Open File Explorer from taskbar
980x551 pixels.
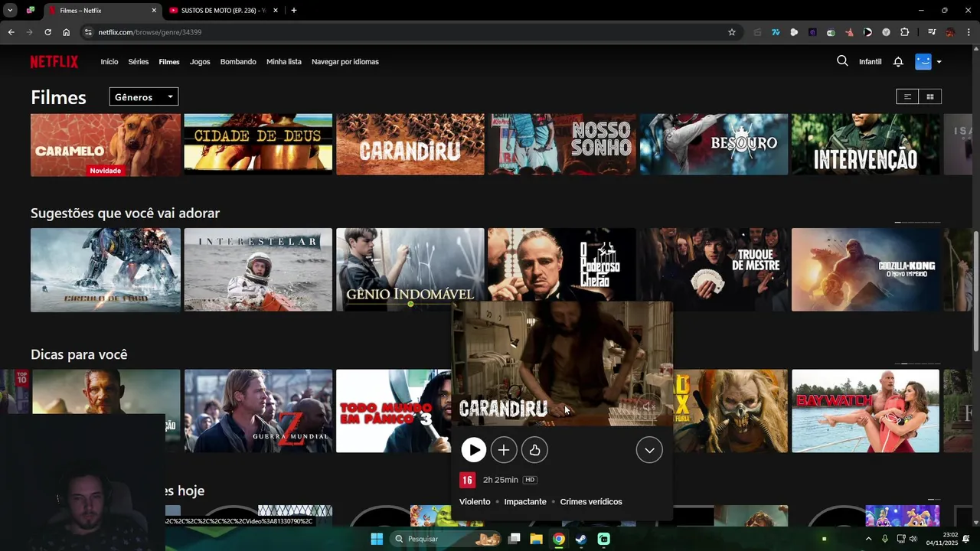click(537, 539)
